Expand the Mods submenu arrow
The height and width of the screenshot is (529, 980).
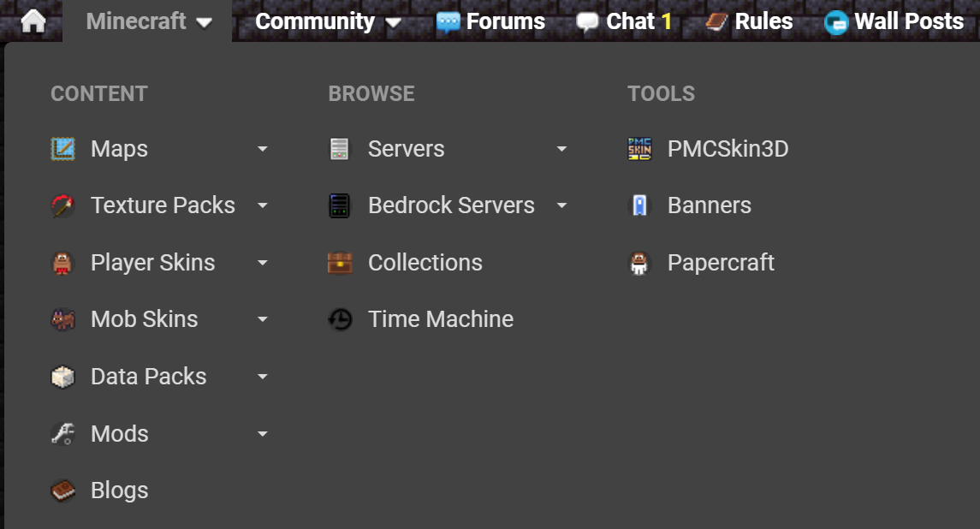point(263,433)
